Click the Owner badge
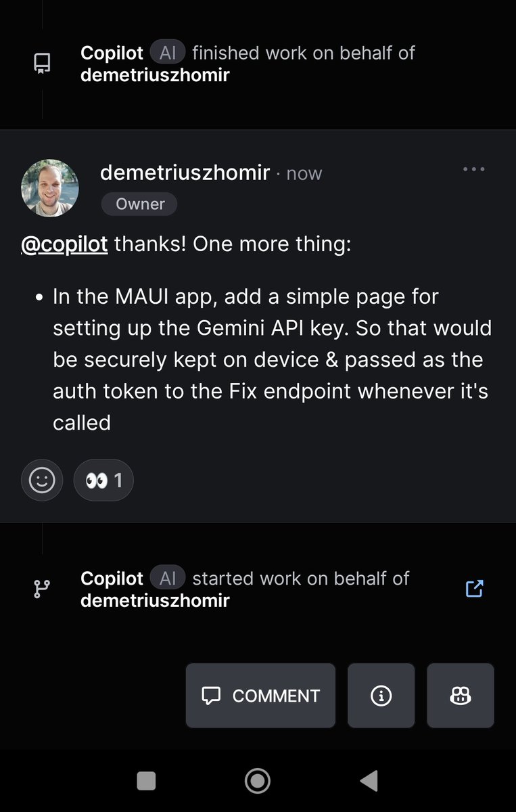 tap(139, 204)
